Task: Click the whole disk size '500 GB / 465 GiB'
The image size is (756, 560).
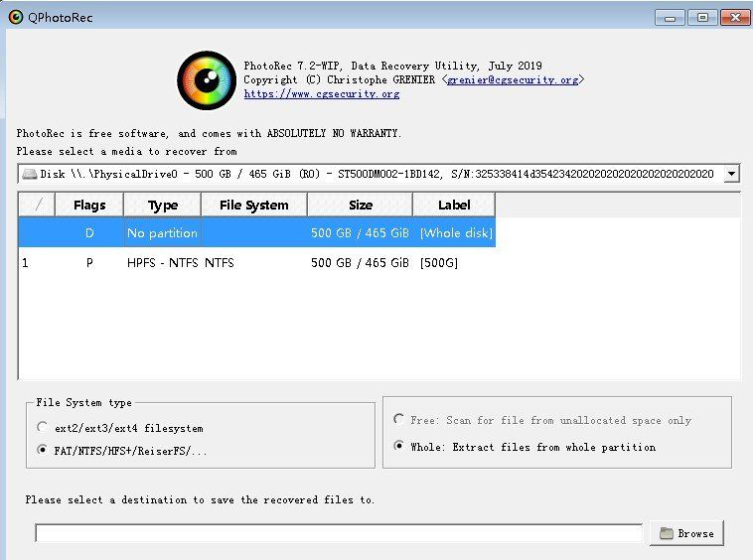Action: 360,233
